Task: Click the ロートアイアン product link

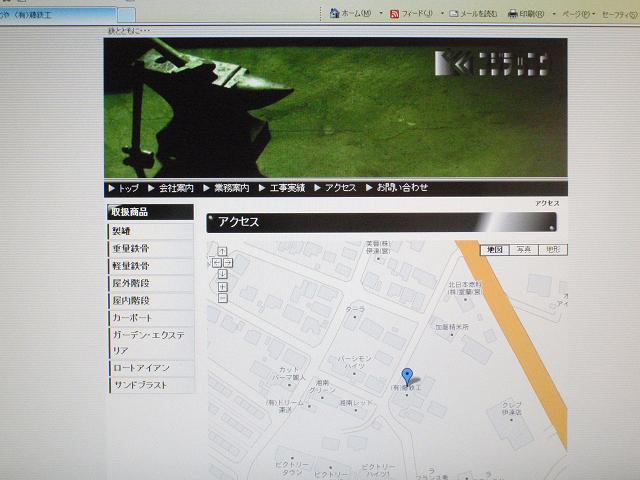Action: [151, 368]
